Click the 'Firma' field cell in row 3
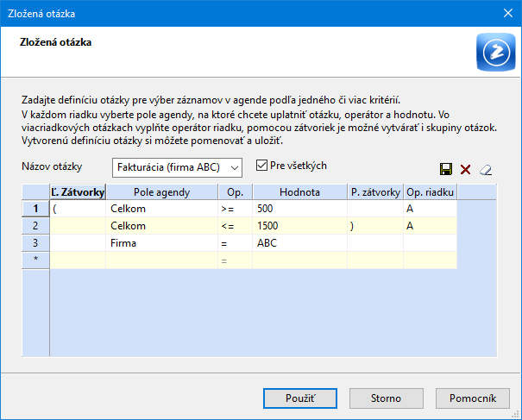Viewport: 522px width, 420px height. (x=161, y=243)
